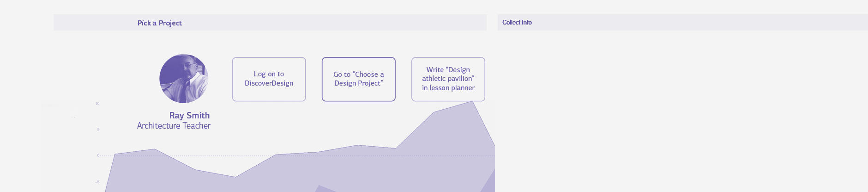Click the small dark area bump near chart bottom

click(x=325, y=189)
